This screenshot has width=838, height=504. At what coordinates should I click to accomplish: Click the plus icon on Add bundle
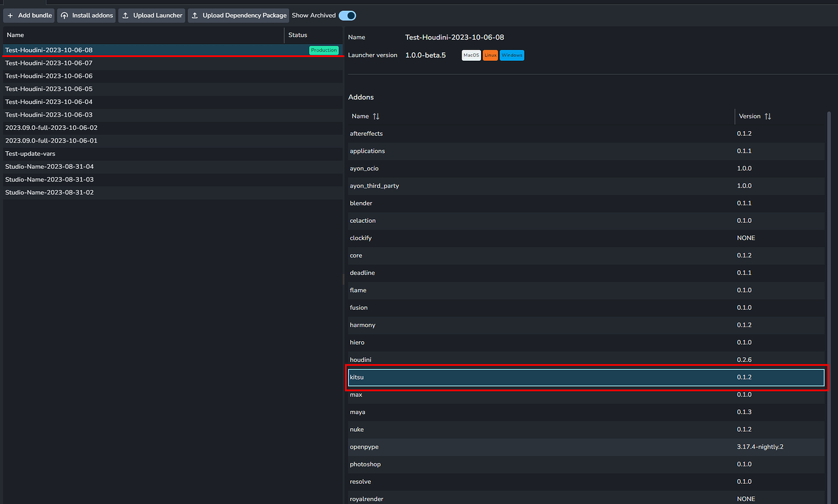10,16
